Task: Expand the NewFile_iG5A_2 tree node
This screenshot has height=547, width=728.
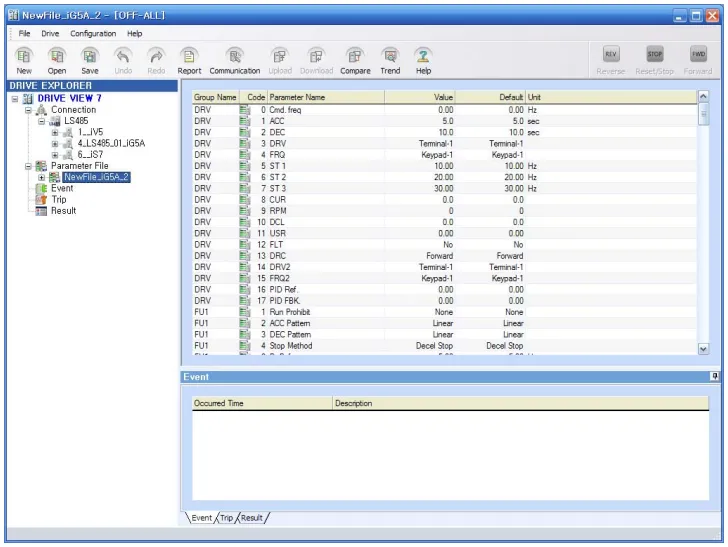Action: click(42, 177)
